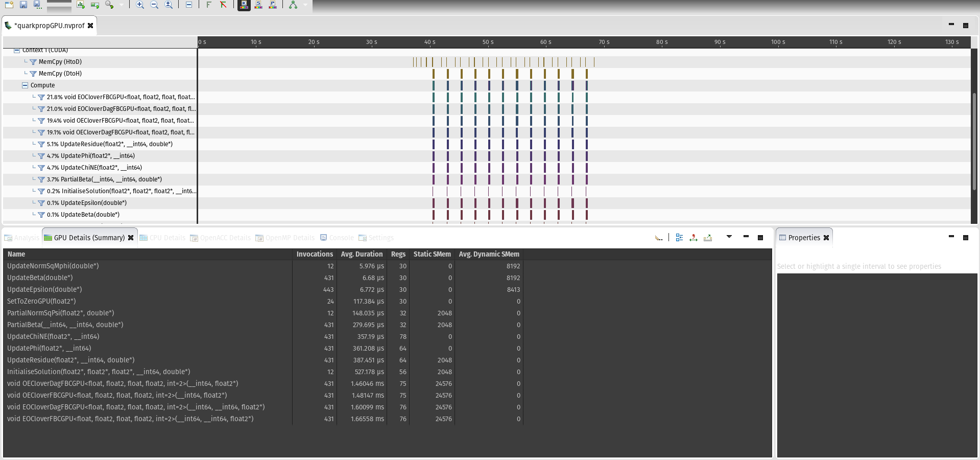Sort table by Regs column header
This screenshot has width=980, height=460.
click(x=398, y=254)
